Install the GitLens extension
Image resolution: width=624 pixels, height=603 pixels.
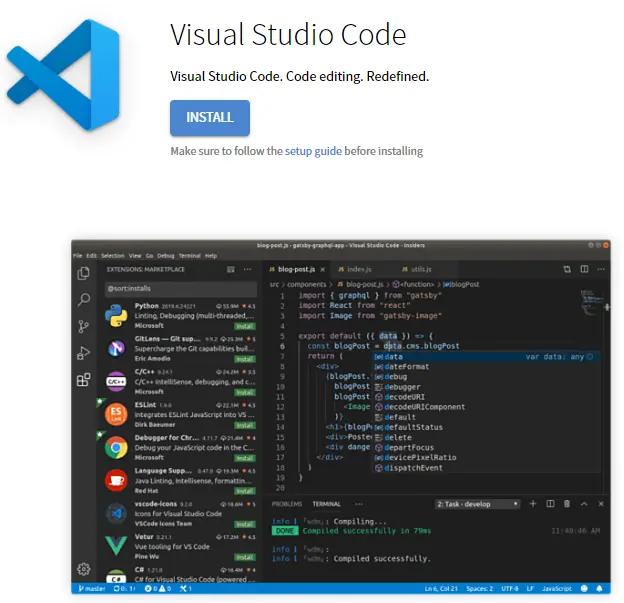[x=245, y=359]
